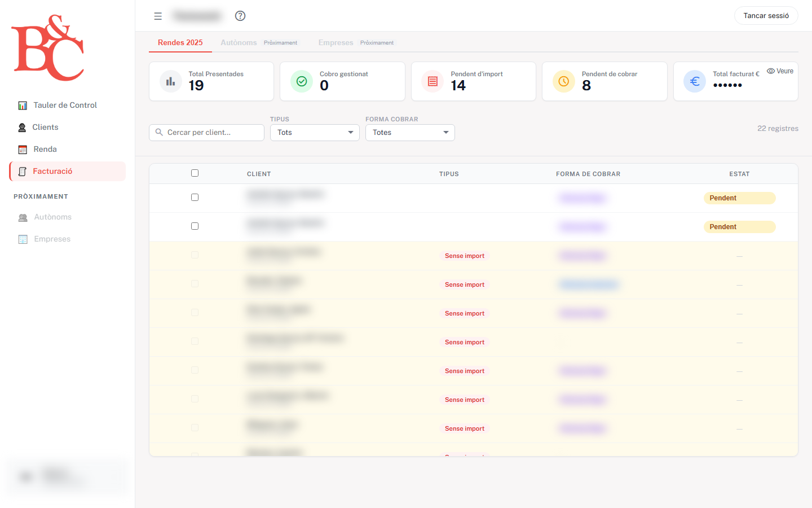
Task: Open the help question mark icon
Action: pos(240,16)
